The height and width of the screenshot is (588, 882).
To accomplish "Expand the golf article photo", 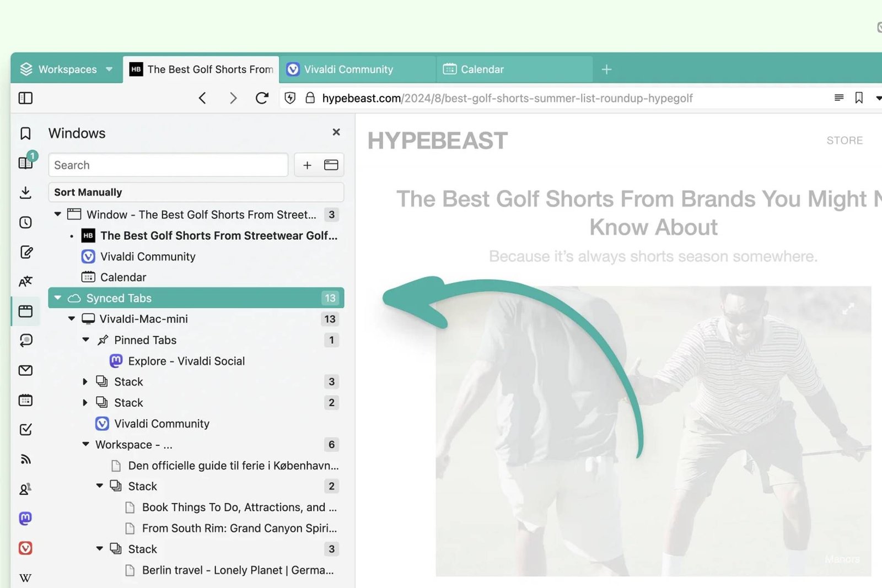I will (848, 309).
